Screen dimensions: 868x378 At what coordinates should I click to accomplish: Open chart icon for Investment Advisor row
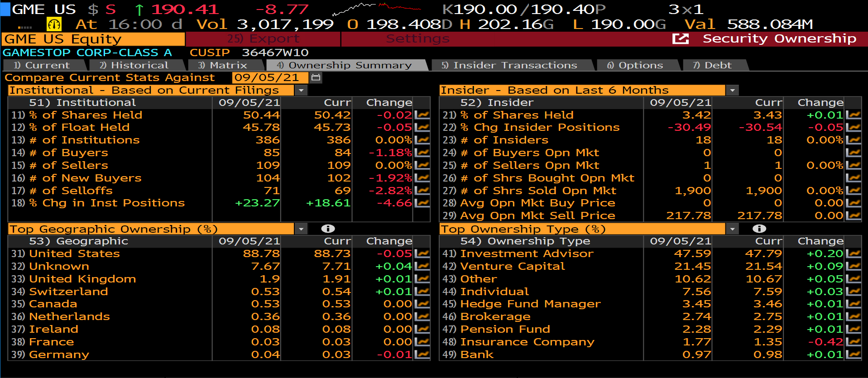[854, 254]
